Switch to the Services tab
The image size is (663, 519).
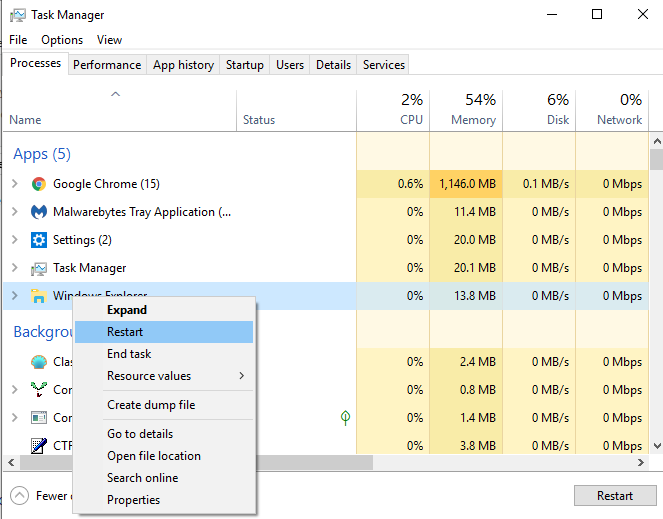click(384, 65)
